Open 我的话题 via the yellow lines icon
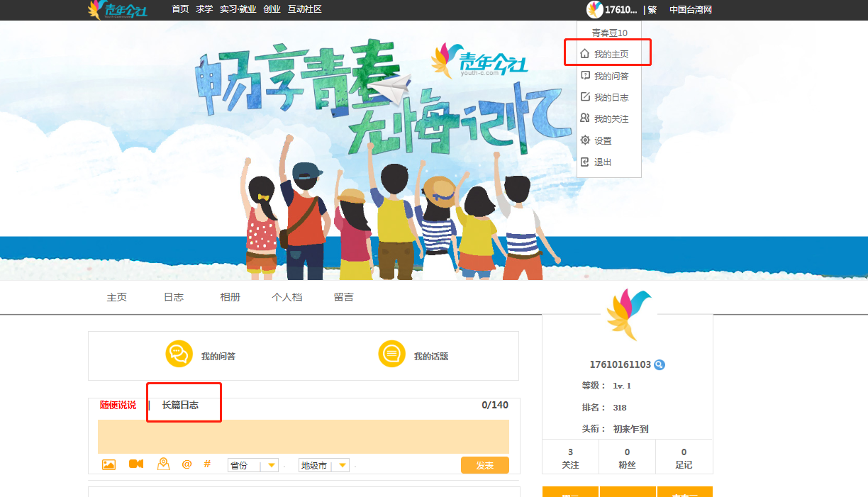Image resolution: width=868 pixels, height=497 pixels. pos(391,354)
